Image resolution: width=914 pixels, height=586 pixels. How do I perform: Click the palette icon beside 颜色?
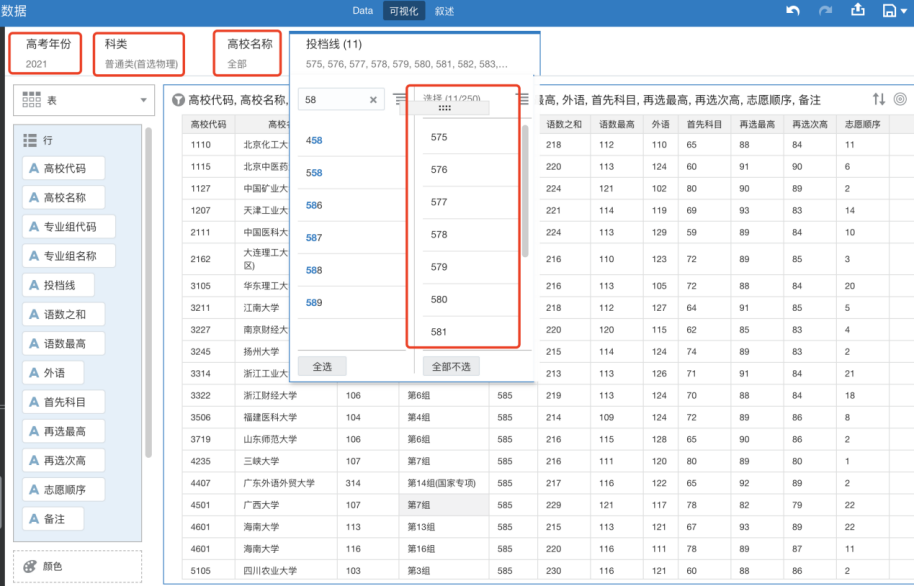30,566
